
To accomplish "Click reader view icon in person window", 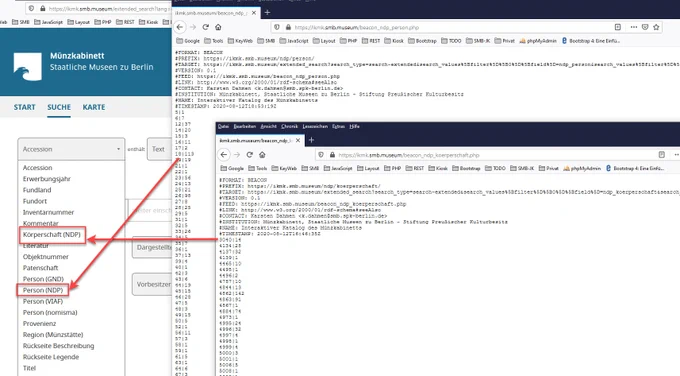I will 618,27.
